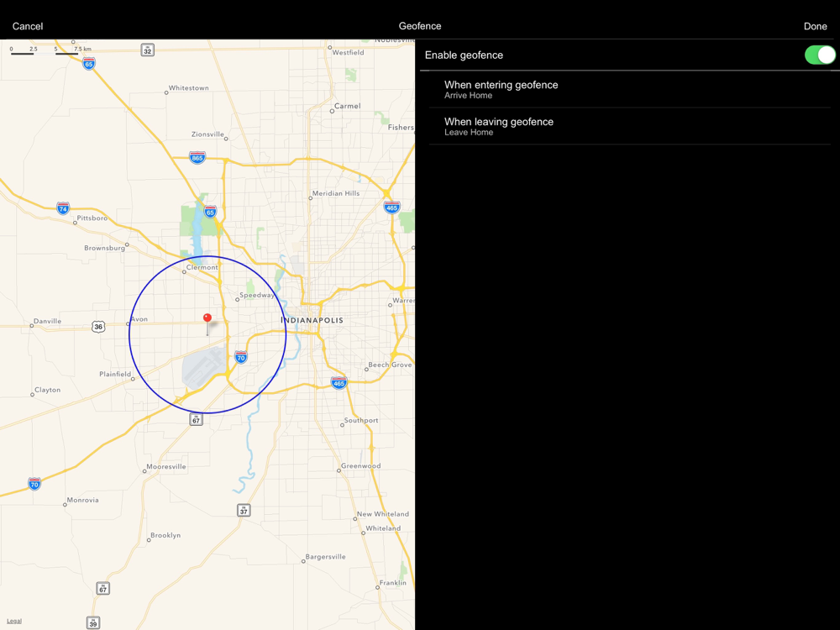This screenshot has width=840, height=630.
Task: Click the I-465 shield near Beech Grove
Action: [339, 382]
